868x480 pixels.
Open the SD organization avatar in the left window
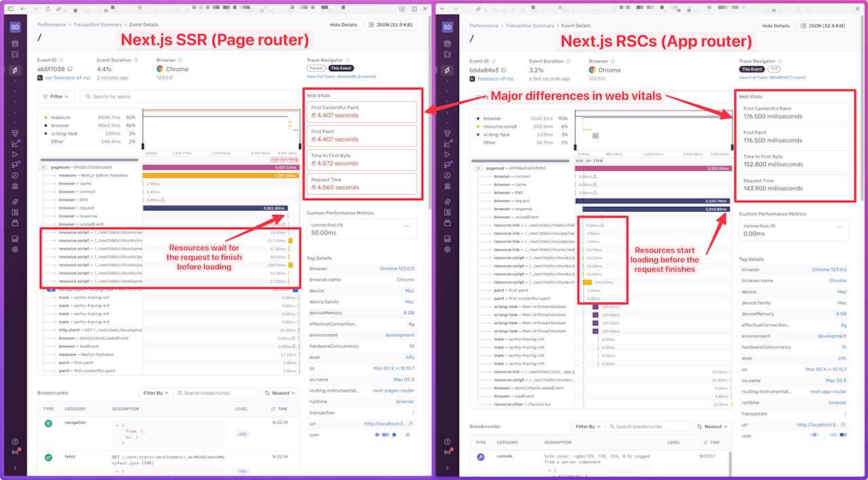15,27
